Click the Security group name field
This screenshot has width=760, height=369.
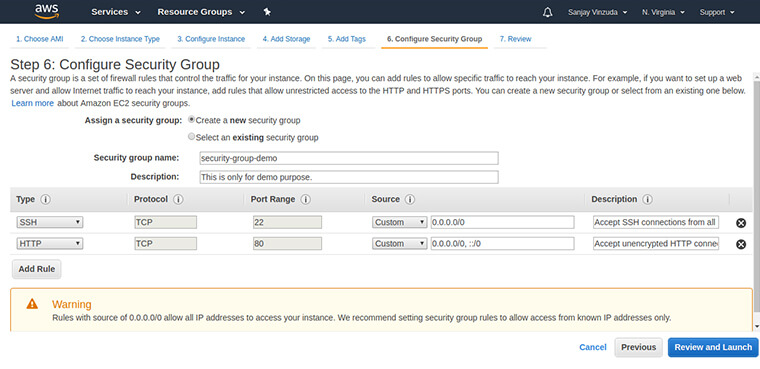(x=349, y=158)
